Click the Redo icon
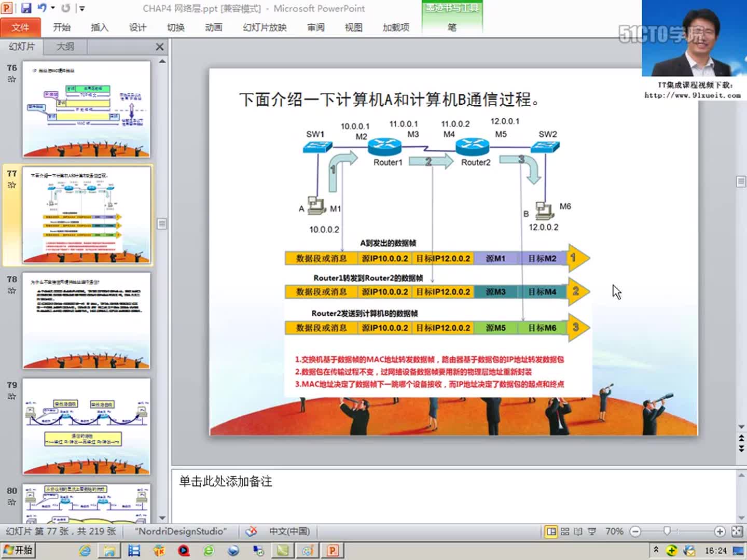The width and height of the screenshot is (747, 560). click(x=65, y=8)
